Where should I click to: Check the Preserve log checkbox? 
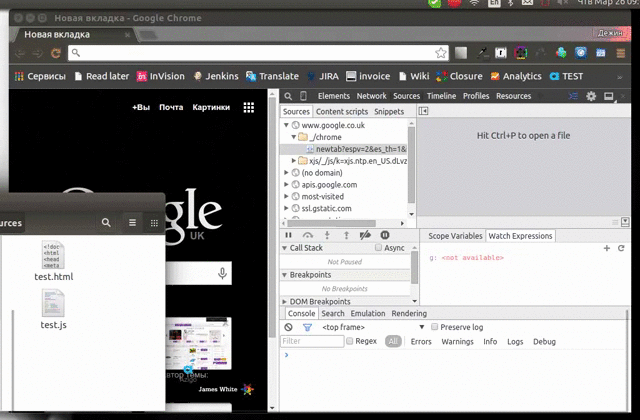435,327
